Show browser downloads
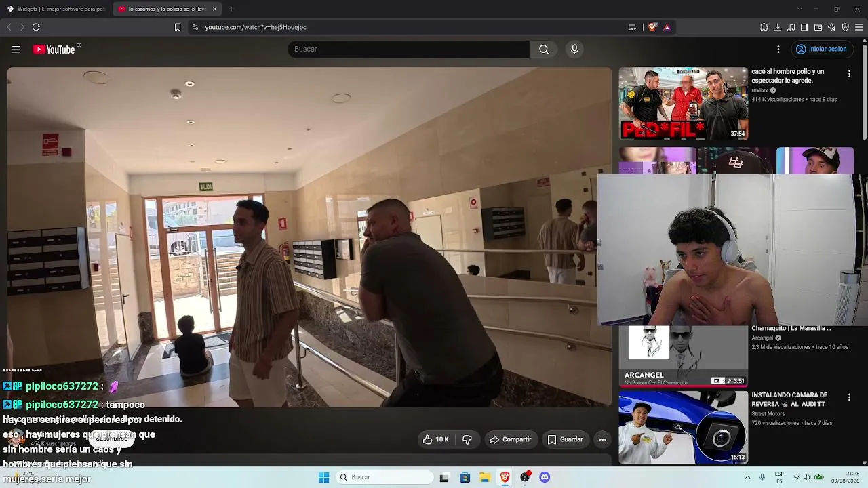This screenshot has width=868, height=488. 778,27
